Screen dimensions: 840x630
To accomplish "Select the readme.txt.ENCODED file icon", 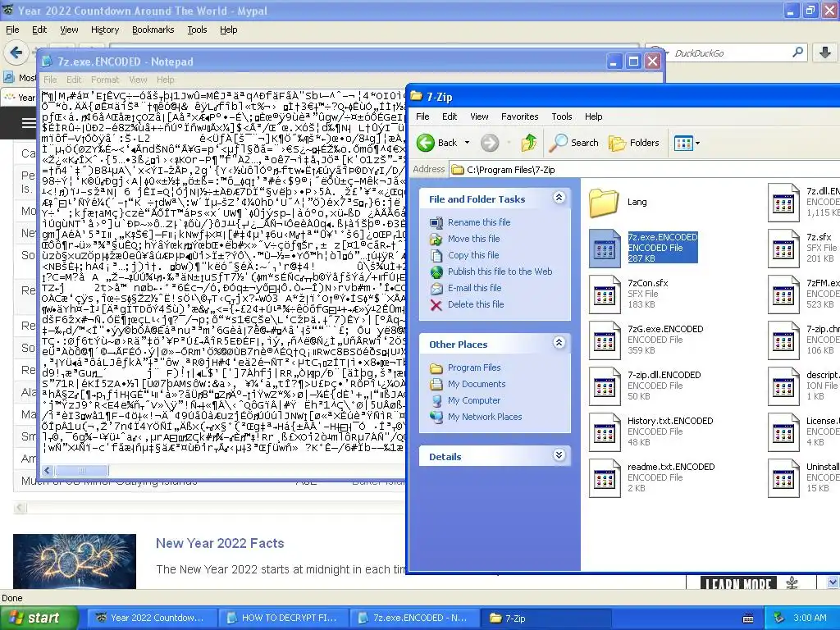I will (x=605, y=478).
